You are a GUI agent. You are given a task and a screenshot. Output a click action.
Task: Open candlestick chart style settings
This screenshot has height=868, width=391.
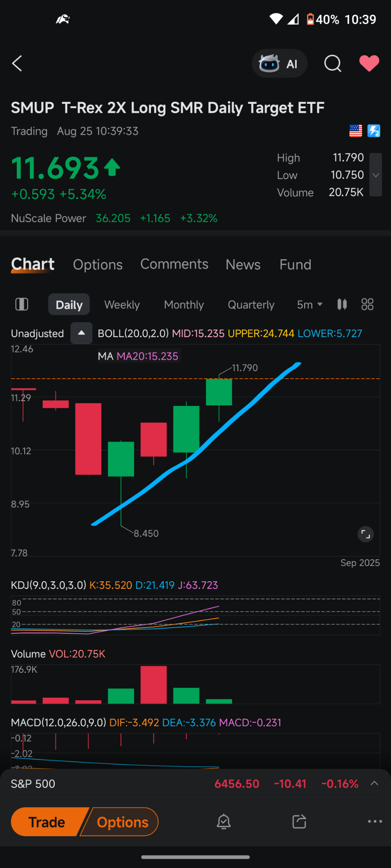[342, 304]
